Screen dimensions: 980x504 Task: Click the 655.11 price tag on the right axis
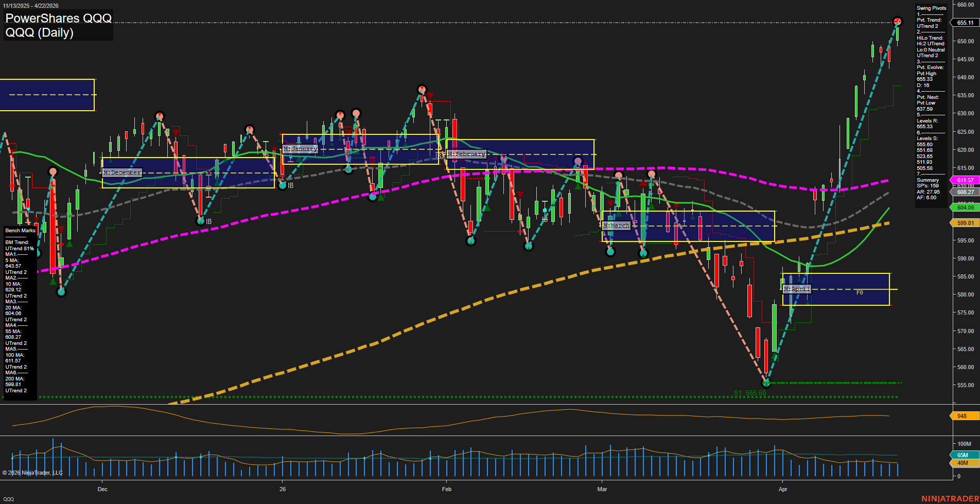[x=965, y=22]
